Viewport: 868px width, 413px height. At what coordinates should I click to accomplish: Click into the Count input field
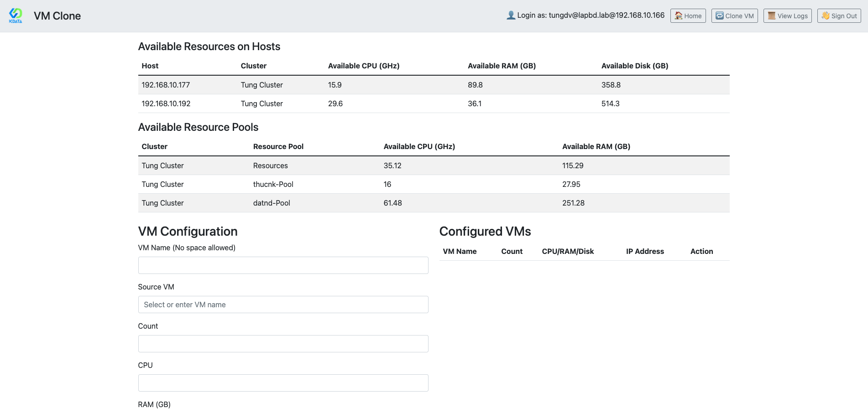click(x=283, y=344)
